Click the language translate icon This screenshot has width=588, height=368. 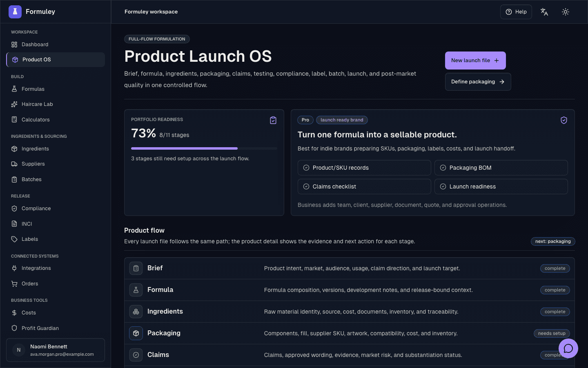coord(544,12)
